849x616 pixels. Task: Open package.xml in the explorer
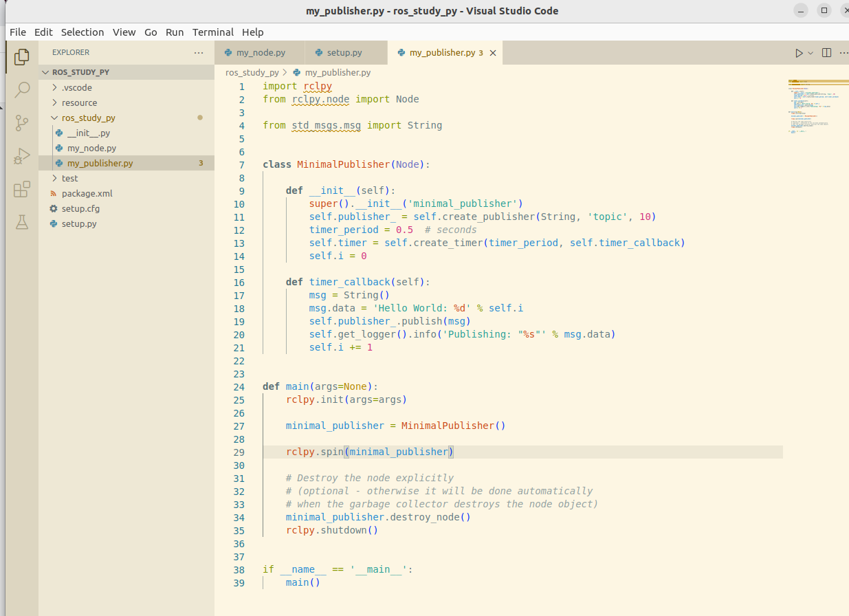(126, 193)
